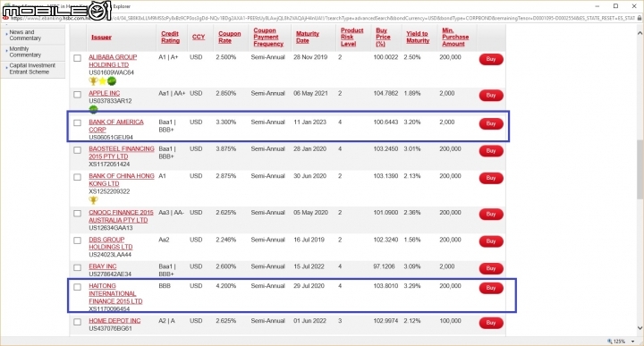Open Baosteel Financing 2015 Pty Ltd link
Screen dimensions: 644x346
click(x=121, y=153)
